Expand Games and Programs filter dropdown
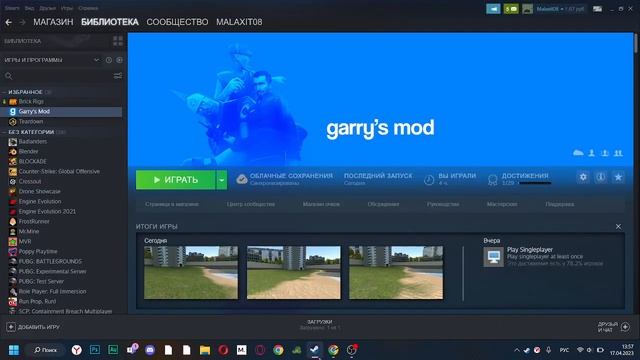This screenshot has height=360, width=640. 96,60
